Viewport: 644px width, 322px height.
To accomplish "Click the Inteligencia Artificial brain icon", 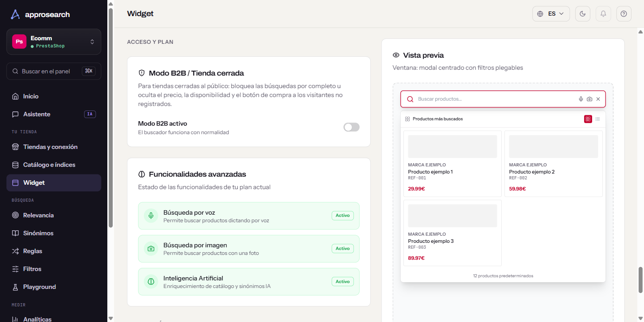I will (x=151, y=282).
